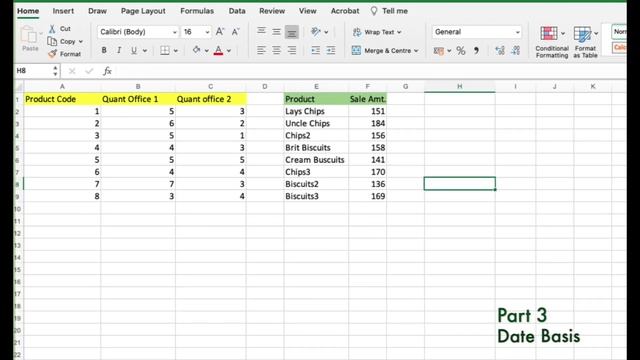Apply comma style format
Viewport: 640px width, 360px height.
476,51
